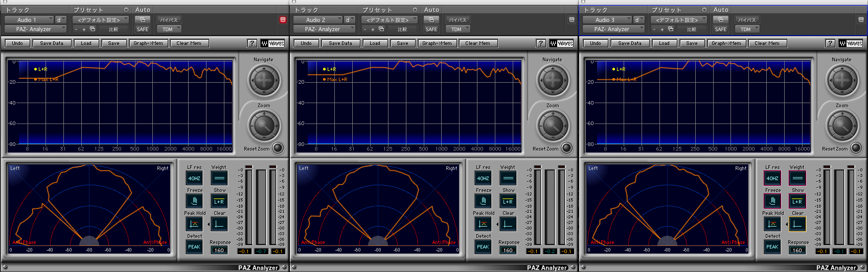Open the Audio 2 track selector dropdown
Screen dimensions: 868x272
(317, 20)
